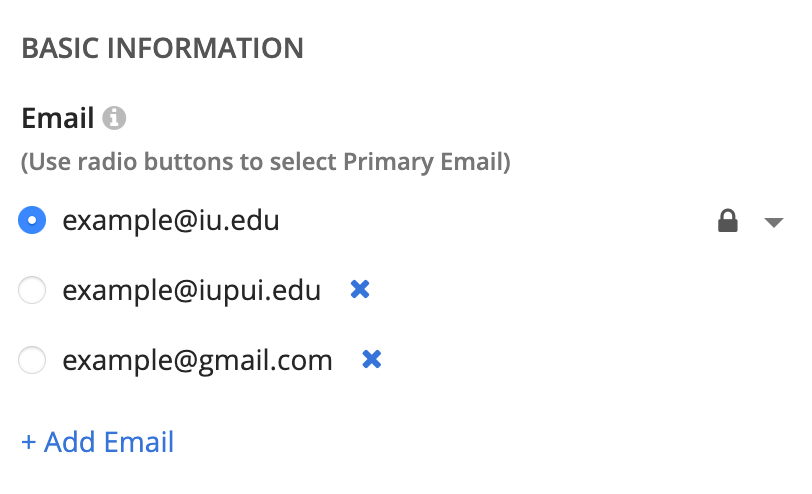
Task: Select example@iu.edu radio button as primary
Action: pos(32,220)
